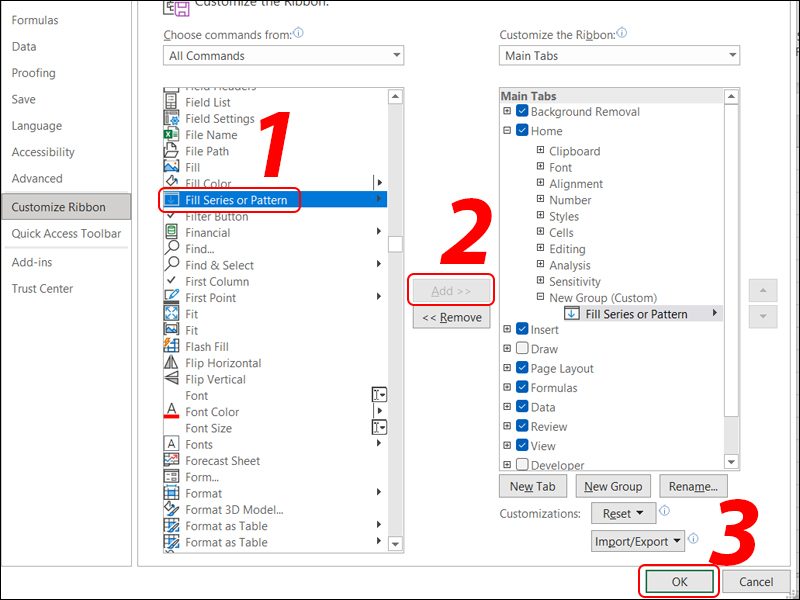The image size is (800, 600).
Task: Open the Choose commands from dropdown
Action: tap(284, 56)
